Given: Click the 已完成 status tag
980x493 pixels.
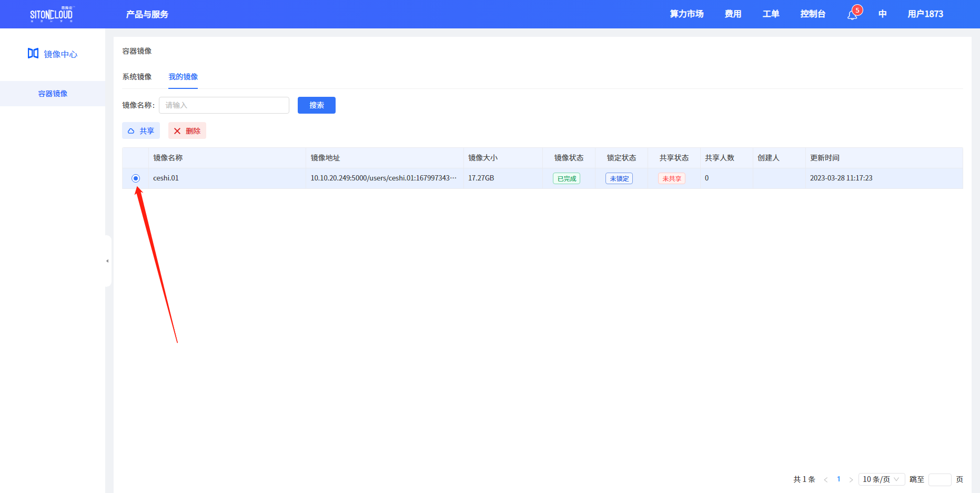Looking at the screenshot, I should click(x=567, y=179).
